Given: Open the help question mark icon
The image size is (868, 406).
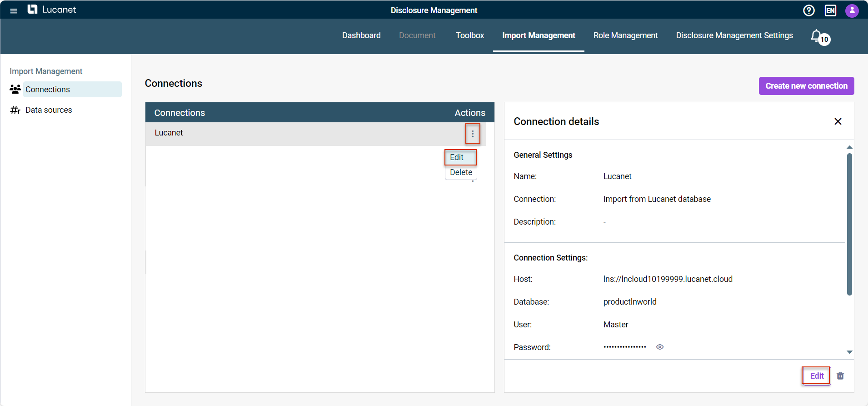Looking at the screenshot, I should tap(809, 10).
